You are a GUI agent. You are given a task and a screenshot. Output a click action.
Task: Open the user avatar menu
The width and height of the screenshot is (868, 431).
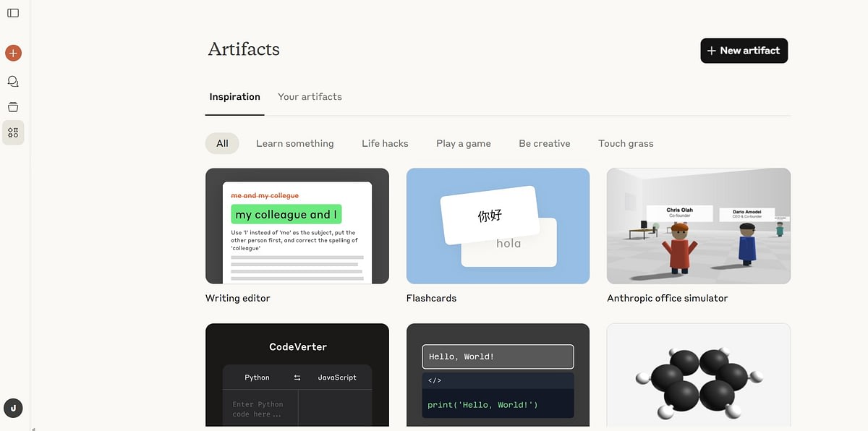click(x=13, y=408)
